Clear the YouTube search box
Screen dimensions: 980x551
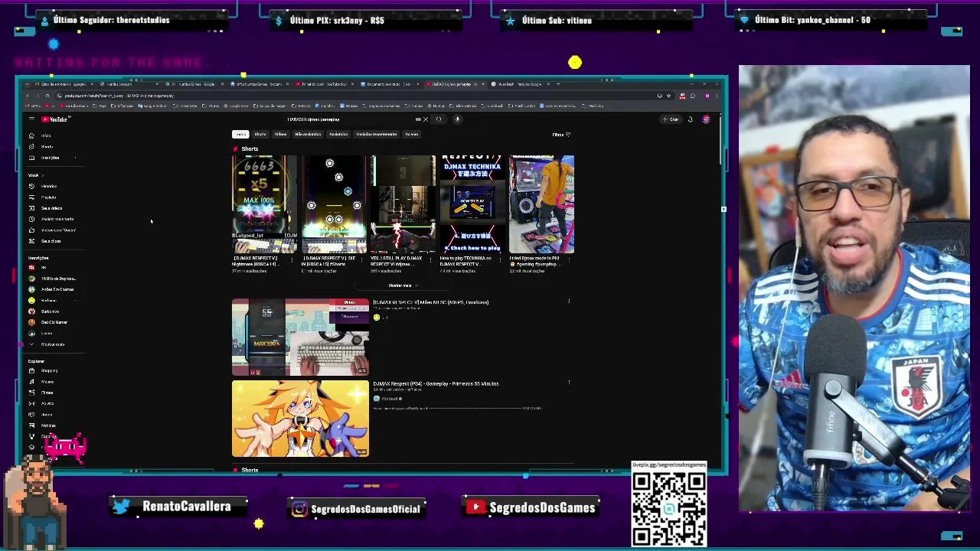click(x=426, y=119)
